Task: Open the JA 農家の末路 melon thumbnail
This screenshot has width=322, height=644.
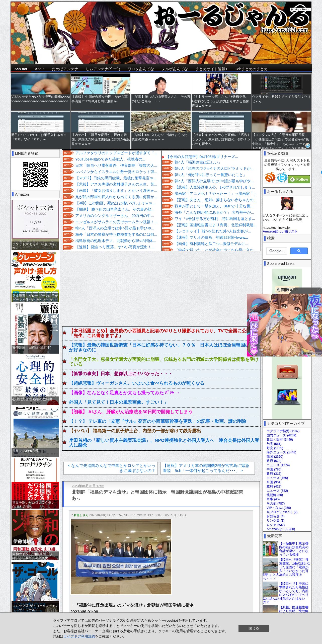Action: 161,130
